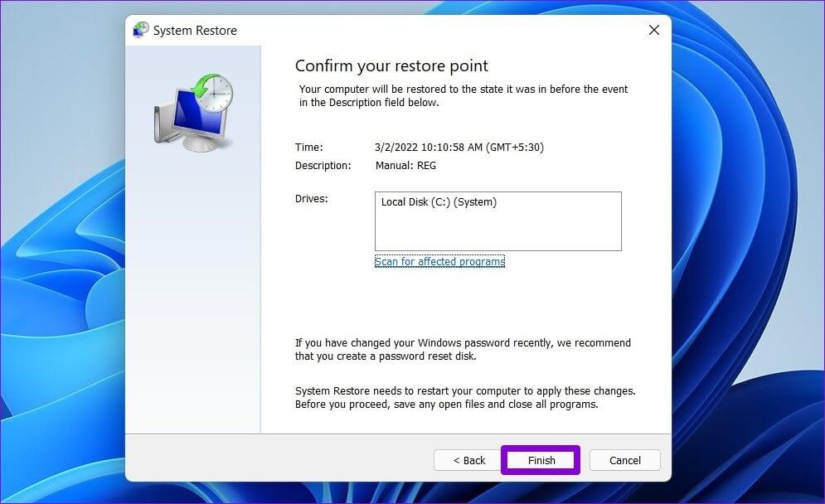Screen dimensions: 825x504
Task: Open Scan for affected programs link
Action: [439, 261]
